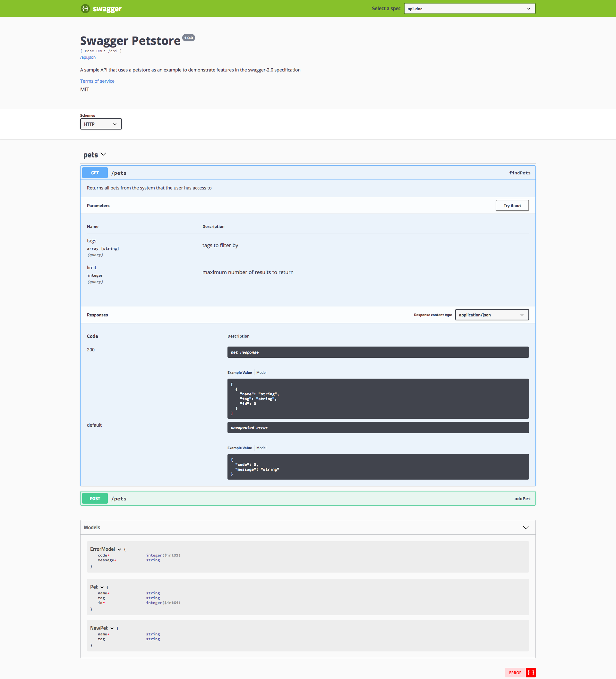This screenshot has width=616, height=679.
Task: Open Response content type dropdown
Action: point(491,315)
